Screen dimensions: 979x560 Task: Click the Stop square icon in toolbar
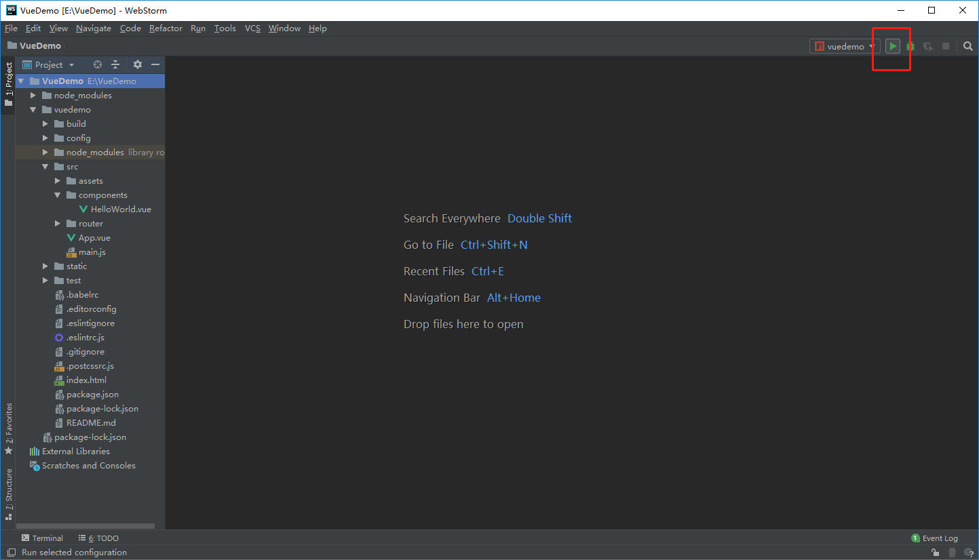tap(946, 46)
